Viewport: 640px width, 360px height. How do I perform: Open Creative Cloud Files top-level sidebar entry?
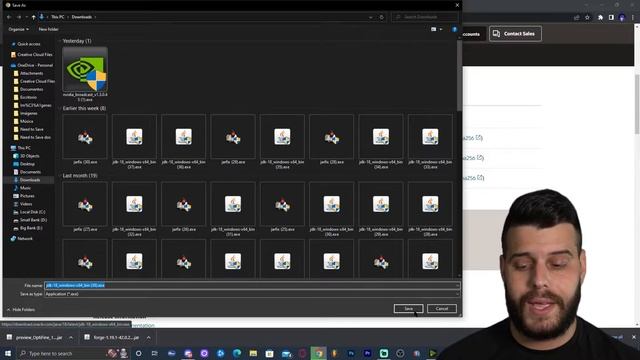tap(32, 55)
